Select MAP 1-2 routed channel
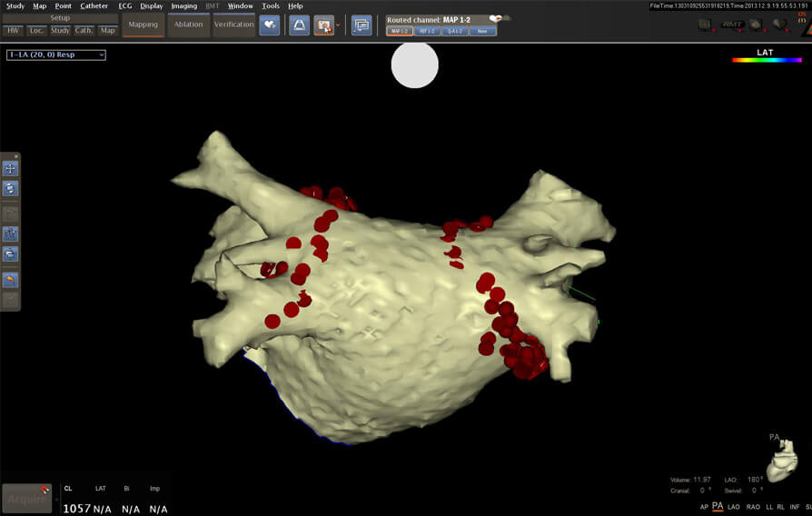 click(x=400, y=31)
